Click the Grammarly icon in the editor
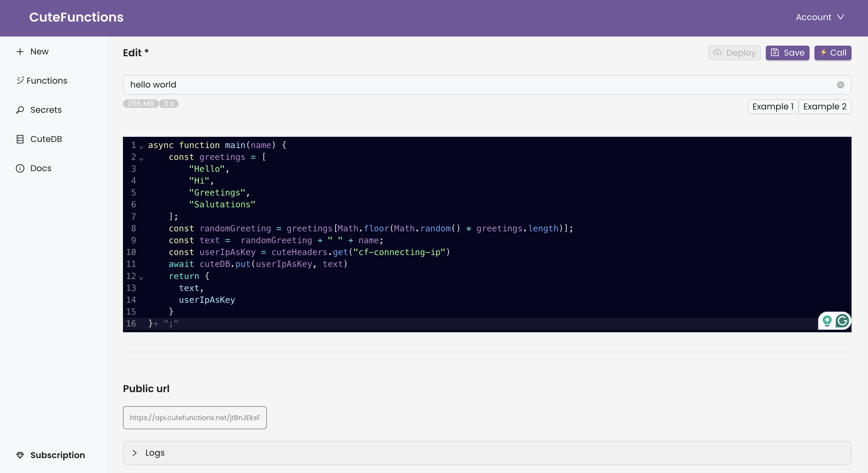868x473 pixels. [842, 321]
